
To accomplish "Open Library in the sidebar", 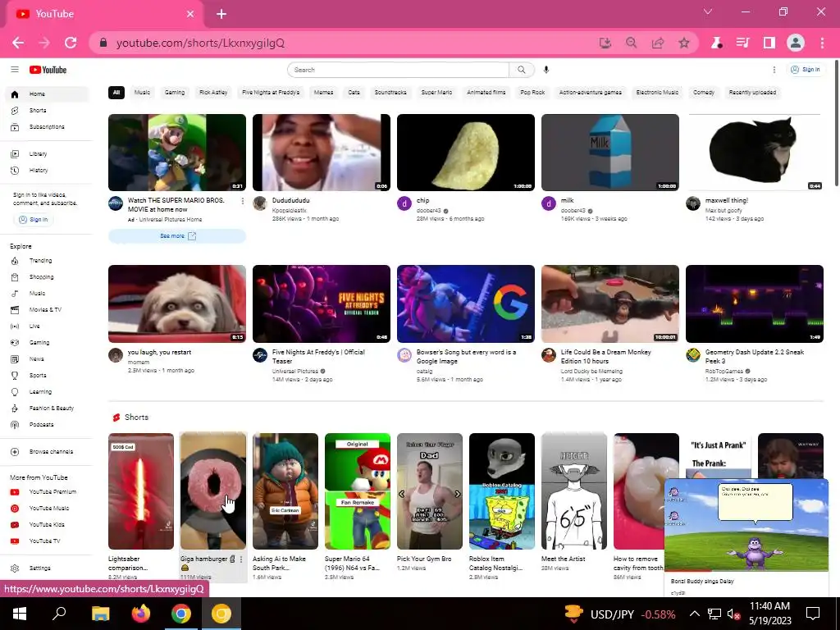I will point(38,153).
